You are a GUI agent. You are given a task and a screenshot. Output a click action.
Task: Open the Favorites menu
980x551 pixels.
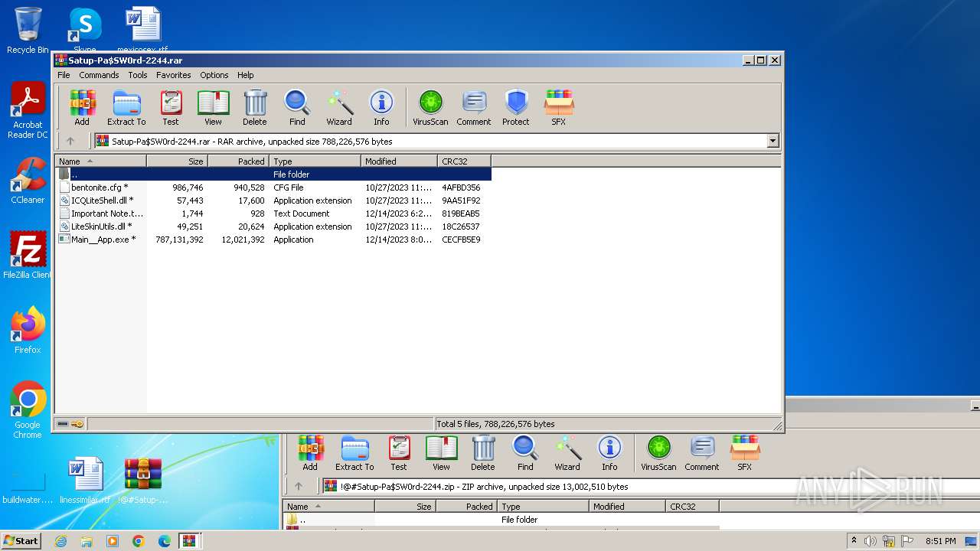[174, 75]
